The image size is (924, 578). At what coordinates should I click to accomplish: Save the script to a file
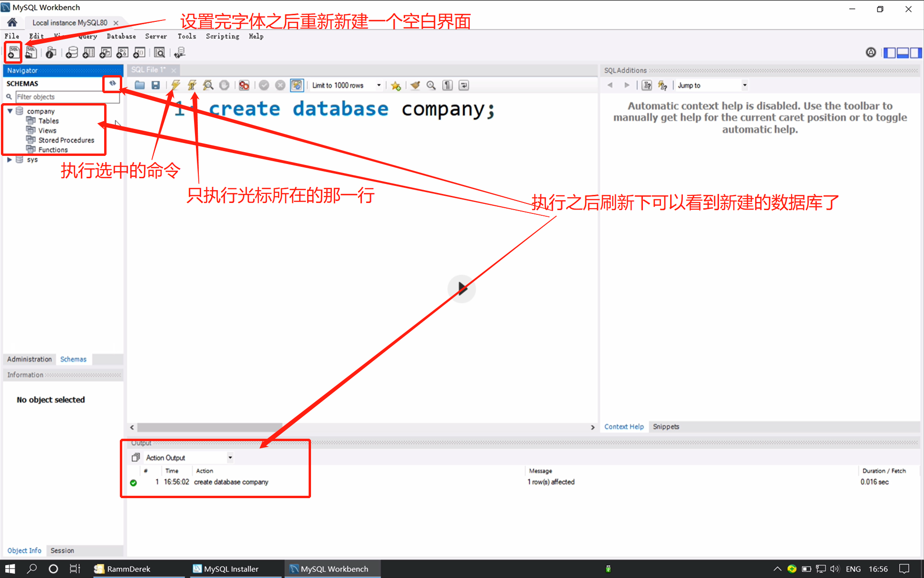tap(156, 85)
